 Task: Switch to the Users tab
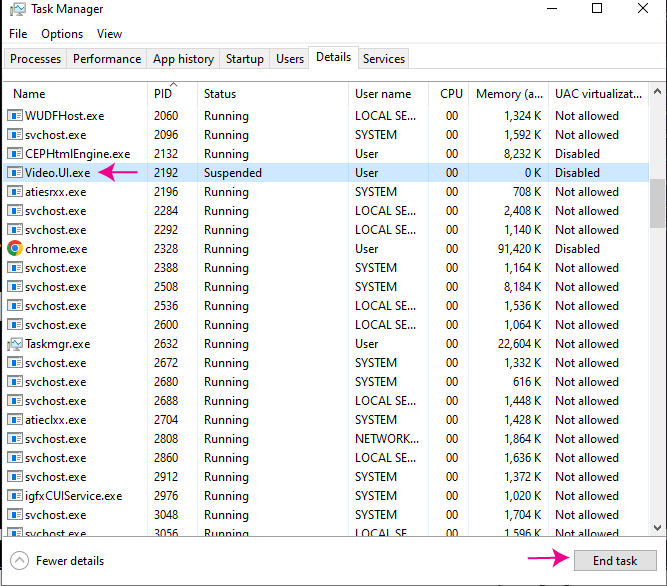click(x=290, y=59)
